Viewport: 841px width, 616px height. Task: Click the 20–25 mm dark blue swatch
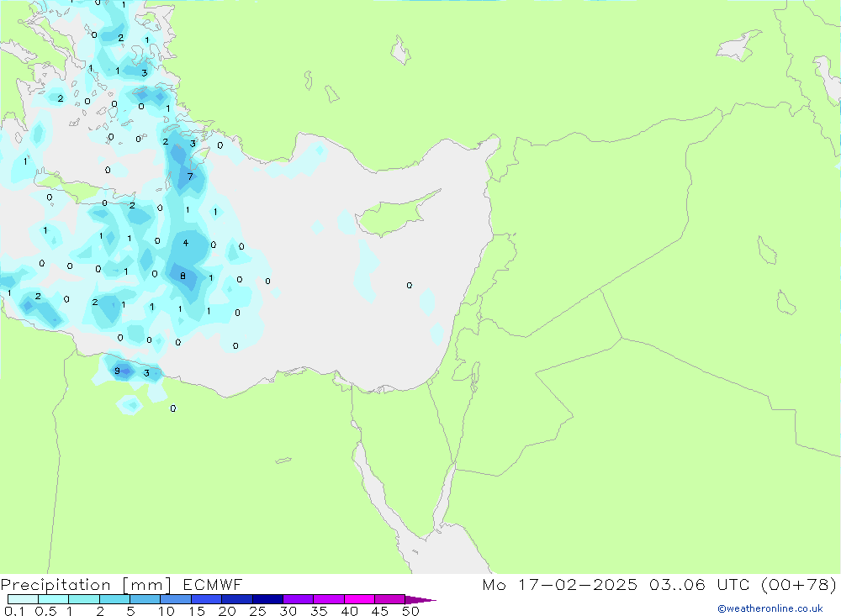pos(237,599)
